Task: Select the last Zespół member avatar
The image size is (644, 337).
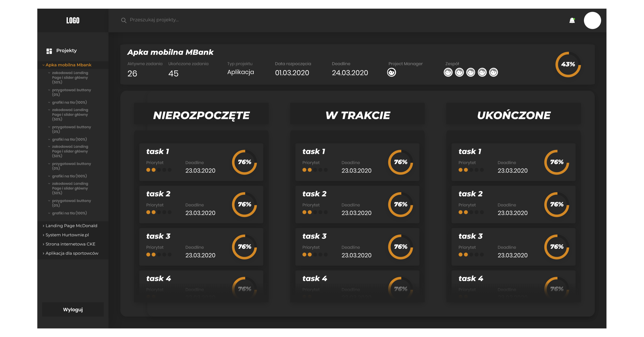Action: tap(493, 72)
